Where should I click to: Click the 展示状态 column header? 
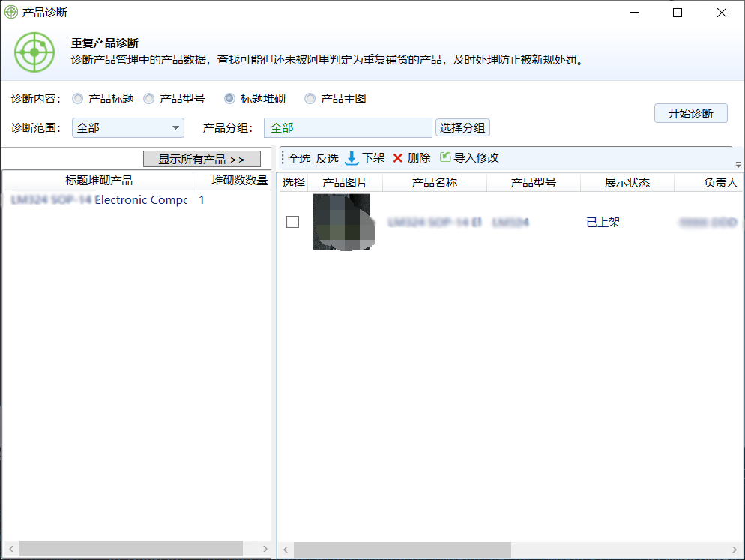click(627, 183)
